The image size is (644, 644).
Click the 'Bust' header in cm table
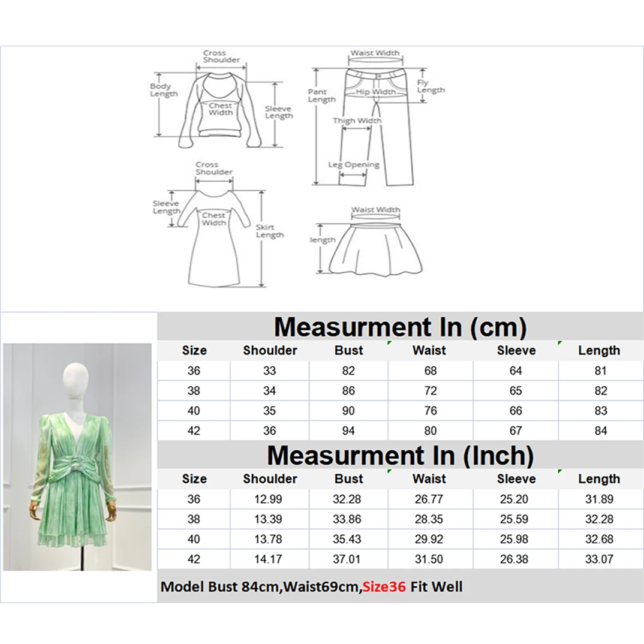click(x=349, y=350)
